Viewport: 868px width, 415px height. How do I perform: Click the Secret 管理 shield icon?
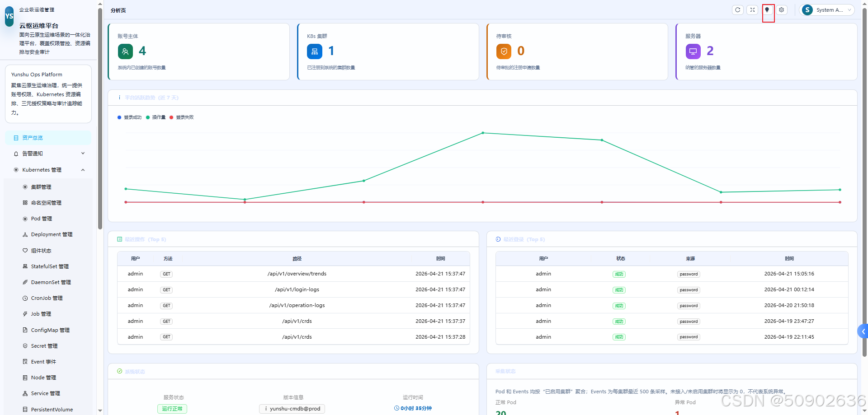(25, 346)
